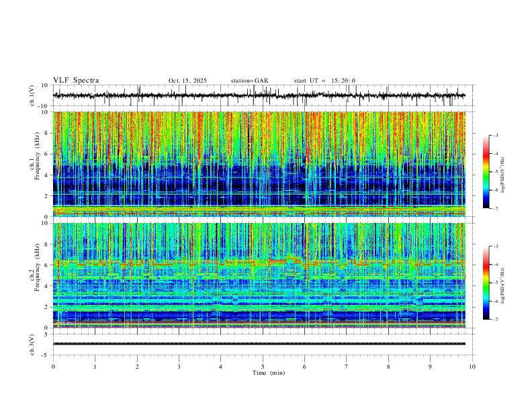Screen dimensions: 532x411
Task: Click the "ch.1(V)" axis label
Action: tap(32, 95)
